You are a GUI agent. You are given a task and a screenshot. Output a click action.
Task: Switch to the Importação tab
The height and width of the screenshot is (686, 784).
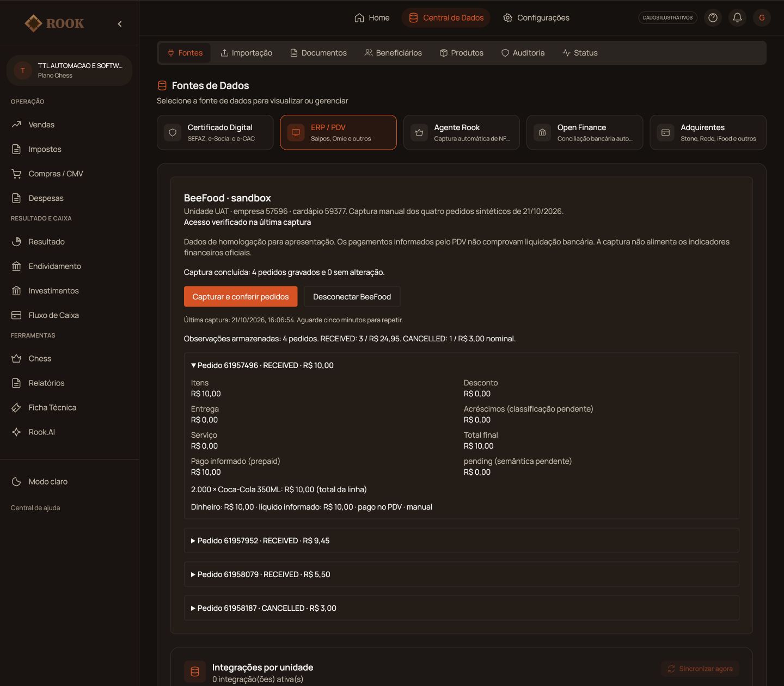tap(246, 53)
